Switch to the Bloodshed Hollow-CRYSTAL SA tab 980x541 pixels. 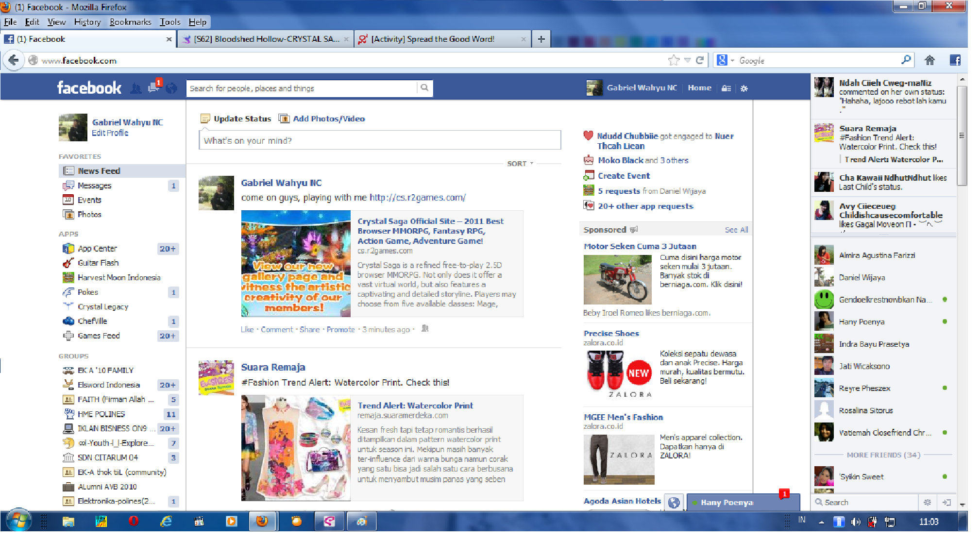pos(266,39)
